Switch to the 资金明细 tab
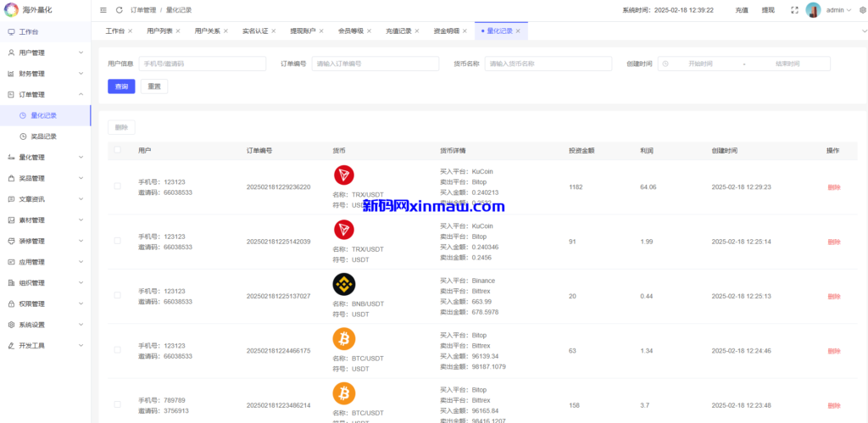868x423 pixels. click(x=446, y=31)
